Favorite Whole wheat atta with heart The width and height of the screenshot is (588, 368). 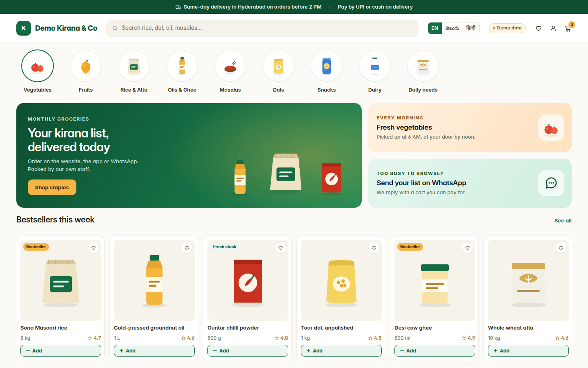561,248
